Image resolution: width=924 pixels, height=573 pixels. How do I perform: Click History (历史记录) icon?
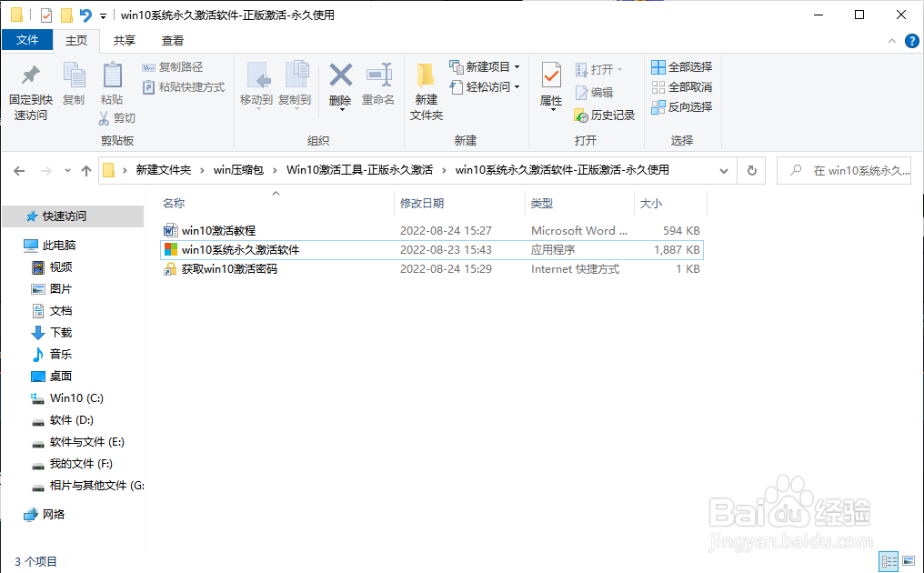tap(581, 116)
